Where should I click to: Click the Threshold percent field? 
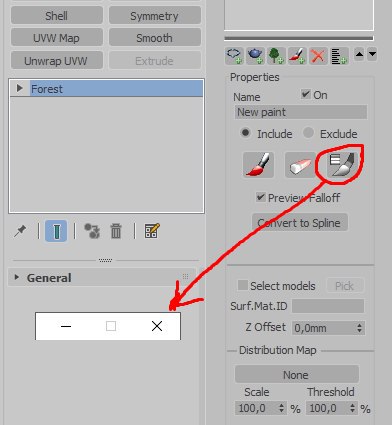pos(327,408)
